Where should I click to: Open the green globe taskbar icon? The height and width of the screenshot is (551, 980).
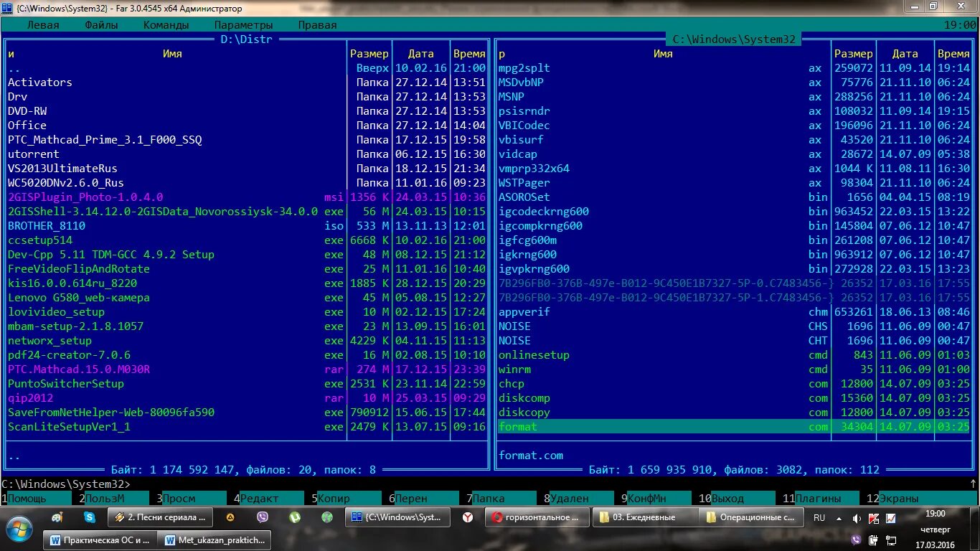pyautogui.click(x=327, y=517)
